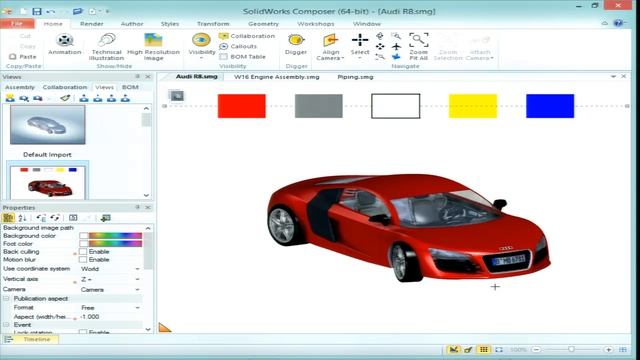The height and width of the screenshot is (360, 640).
Task: Click the status bar zoom slider handle
Action: pyautogui.click(x=571, y=349)
